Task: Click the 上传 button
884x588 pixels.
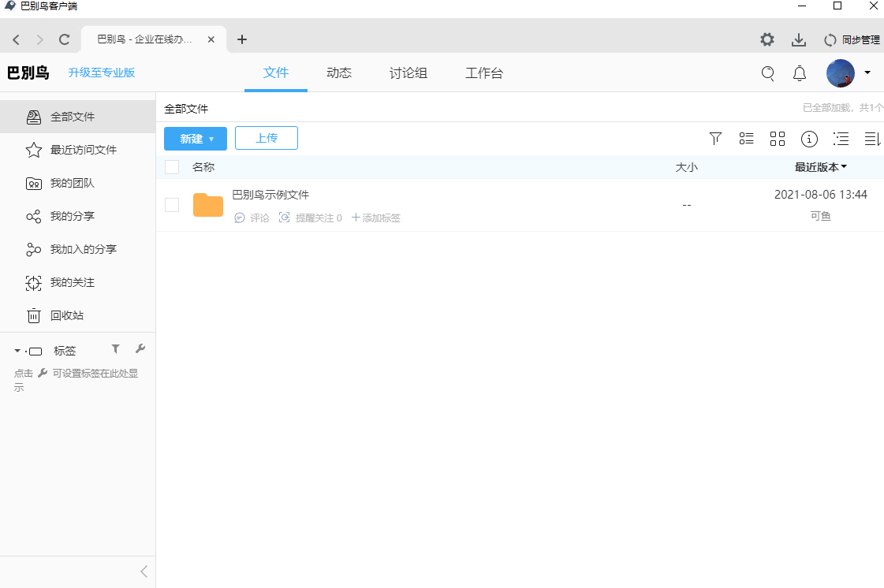Action: pos(267,139)
